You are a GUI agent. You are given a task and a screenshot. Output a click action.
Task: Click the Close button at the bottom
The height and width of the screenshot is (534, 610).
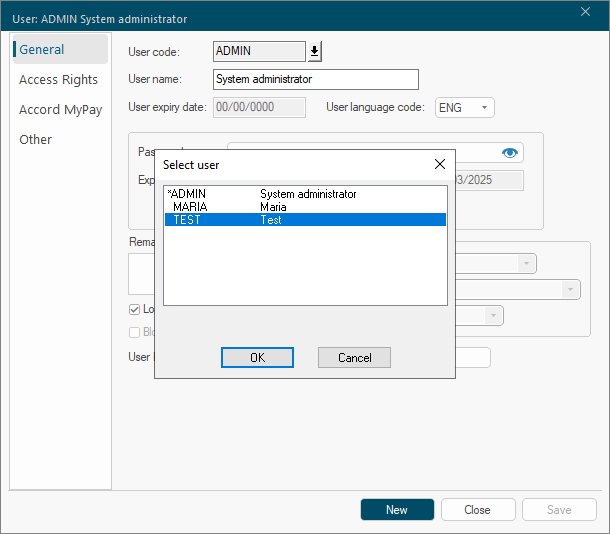coord(478,509)
